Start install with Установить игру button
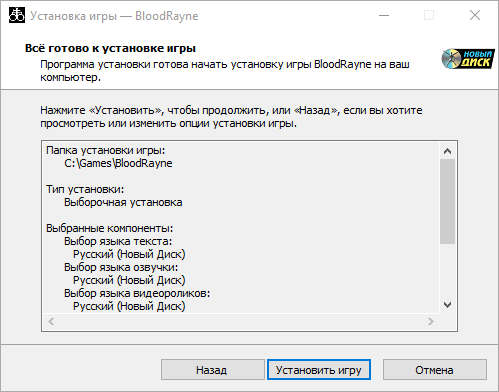Screen dimensions: 499x392 coord(319,370)
